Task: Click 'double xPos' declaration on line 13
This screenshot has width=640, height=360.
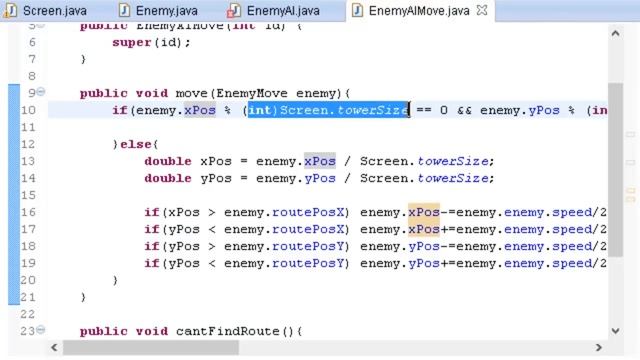Action: click(188, 161)
